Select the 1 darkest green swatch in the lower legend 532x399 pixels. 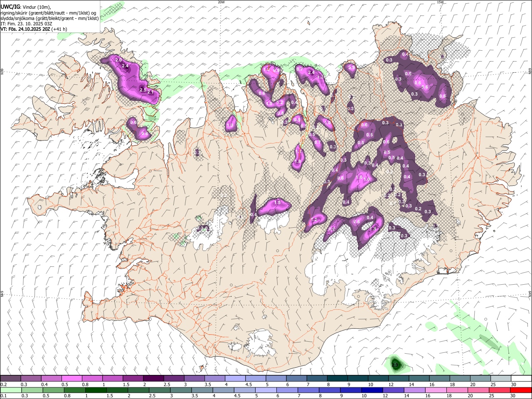(96, 390)
